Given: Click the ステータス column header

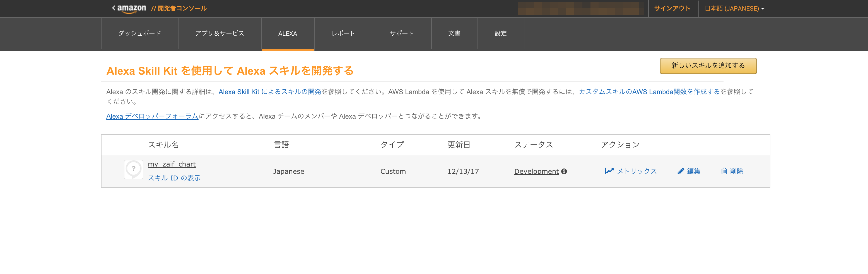Looking at the screenshot, I should pos(534,145).
